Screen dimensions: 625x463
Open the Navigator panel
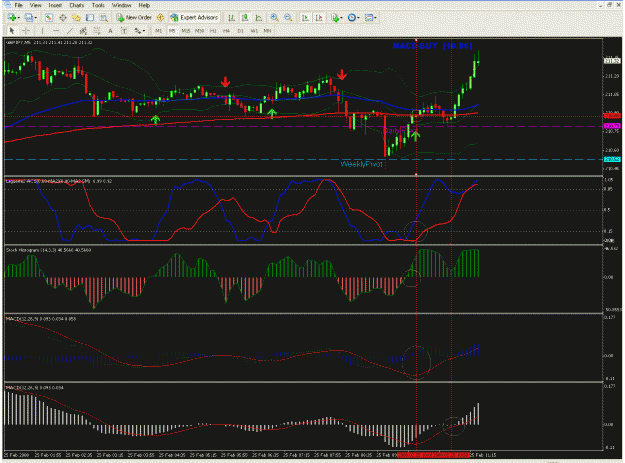[x=76, y=18]
